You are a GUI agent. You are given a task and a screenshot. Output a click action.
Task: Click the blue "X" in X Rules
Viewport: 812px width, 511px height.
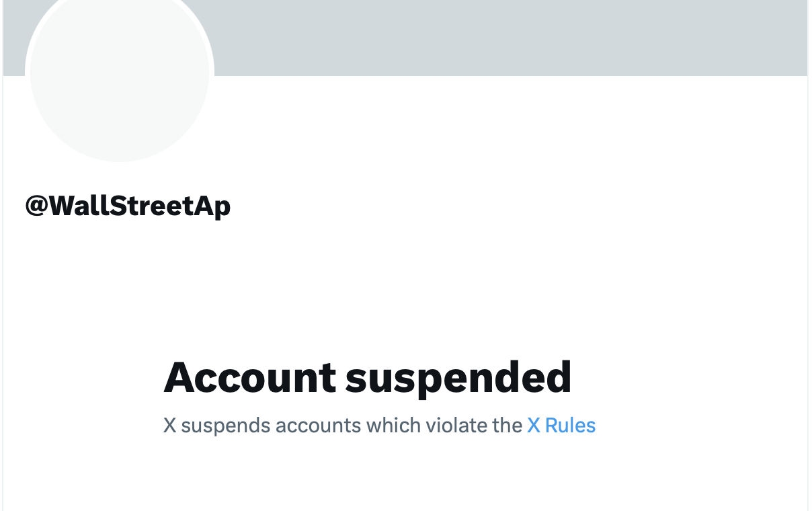(x=534, y=426)
